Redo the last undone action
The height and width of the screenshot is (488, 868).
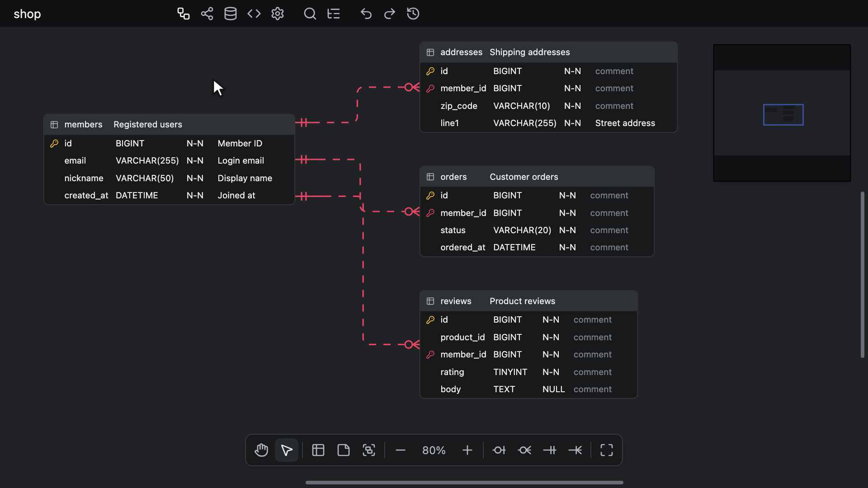[x=390, y=14]
